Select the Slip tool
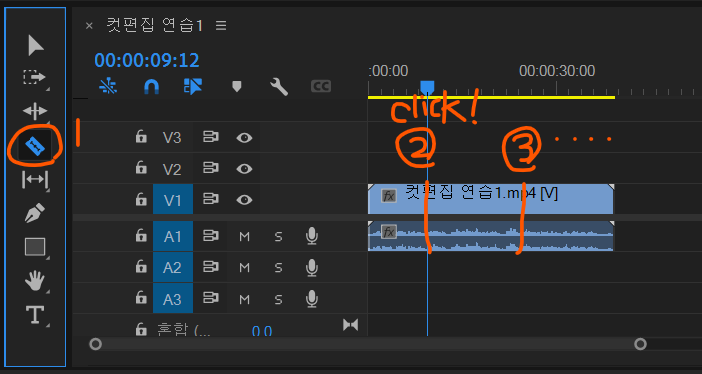Image resolution: width=702 pixels, height=374 pixels. pyautogui.click(x=35, y=180)
